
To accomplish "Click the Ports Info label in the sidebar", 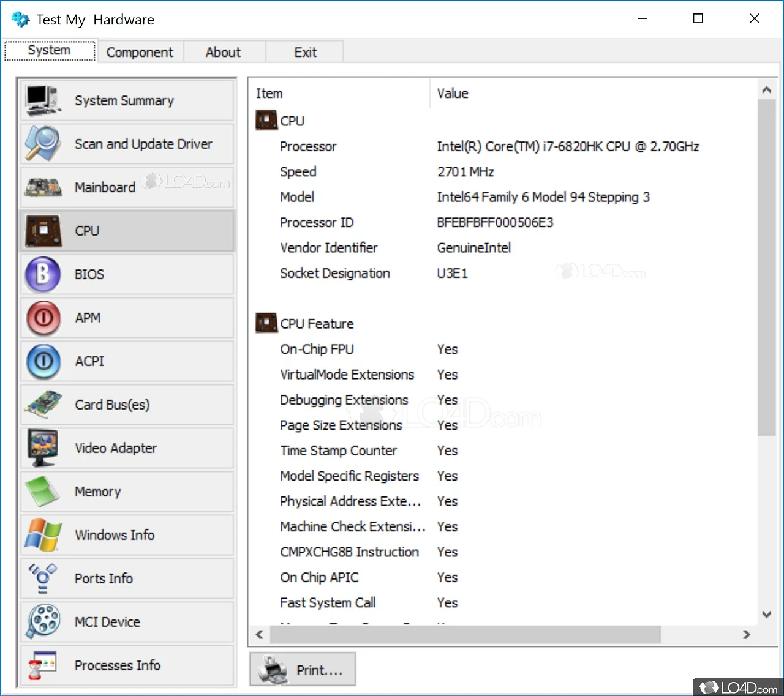I will 104,578.
